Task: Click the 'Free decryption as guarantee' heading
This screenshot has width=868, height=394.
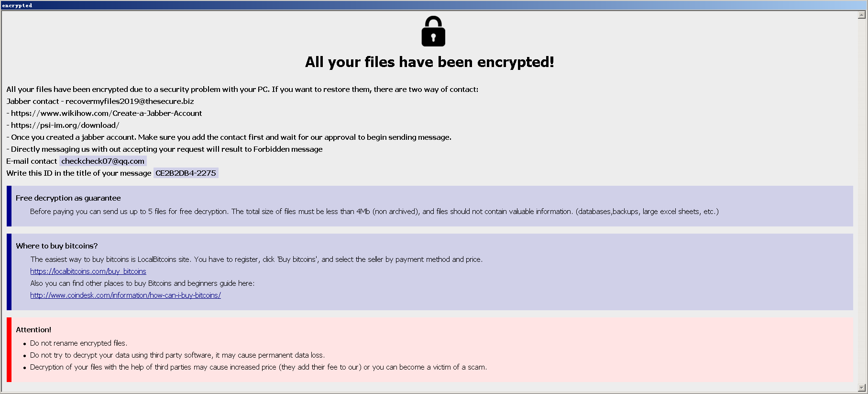Action: [68, 198]
